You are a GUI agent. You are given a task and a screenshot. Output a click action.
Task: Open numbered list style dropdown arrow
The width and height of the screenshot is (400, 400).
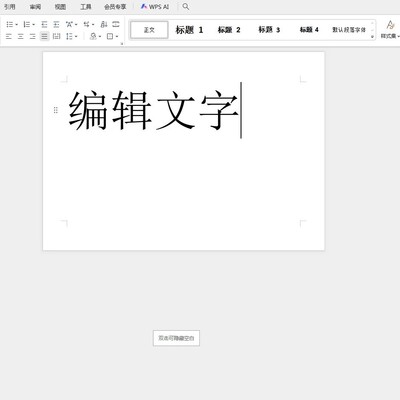pyautogui.click(x=33, y=25)
